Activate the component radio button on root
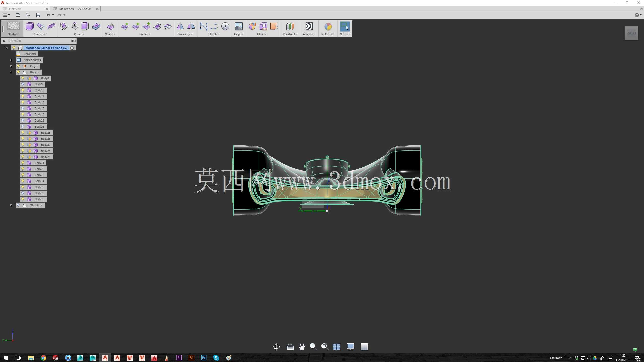Image resolution: width=644 pixels, height=362 pixels. 72,48
